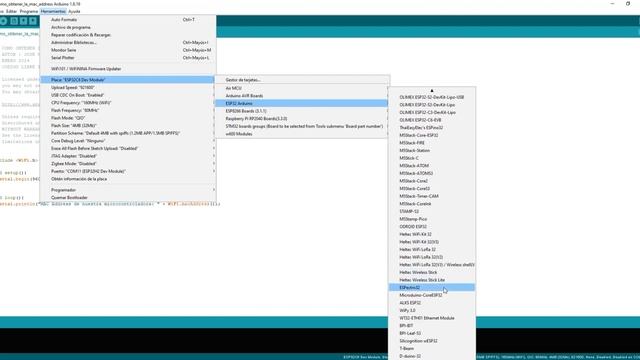Select the T-Beam board
This screenshot has height=360, width=640.
(432, 349)
